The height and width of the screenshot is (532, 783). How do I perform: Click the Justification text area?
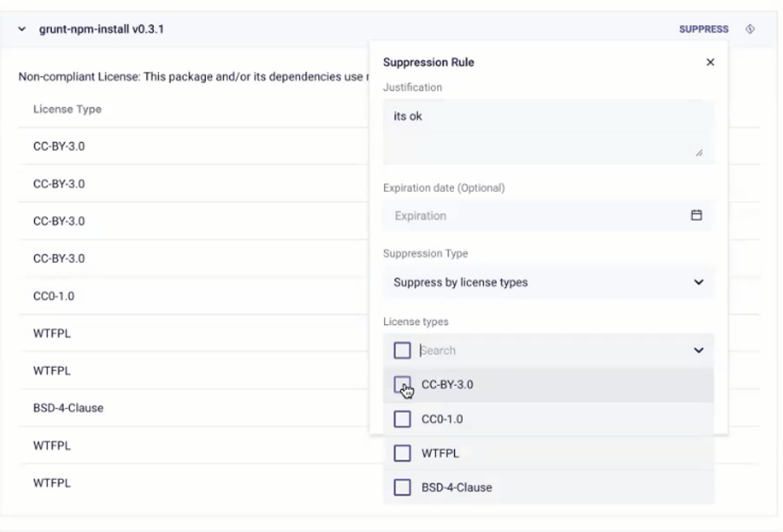(x=549, y=131)
